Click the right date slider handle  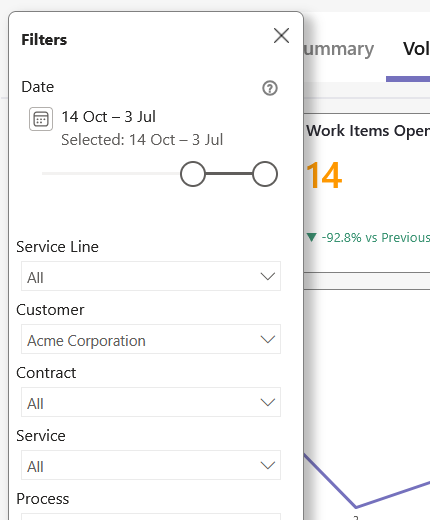coord(265,174)
